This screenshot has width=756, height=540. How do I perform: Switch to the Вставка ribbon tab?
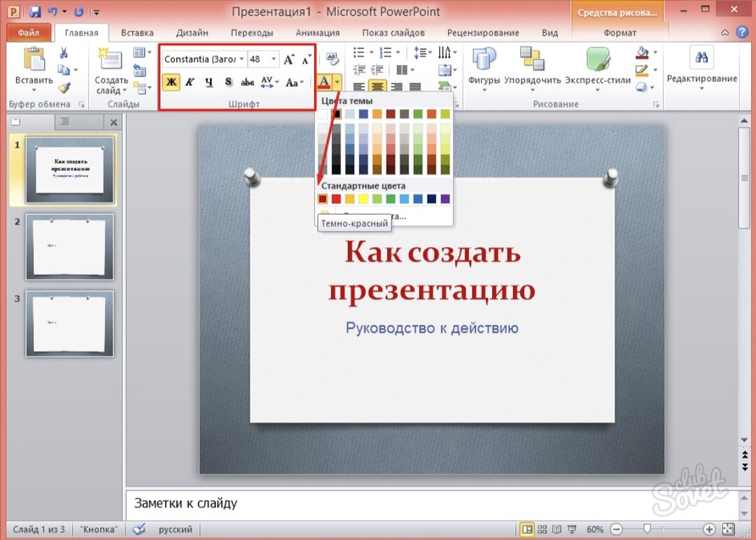click(x=137, y=33)
